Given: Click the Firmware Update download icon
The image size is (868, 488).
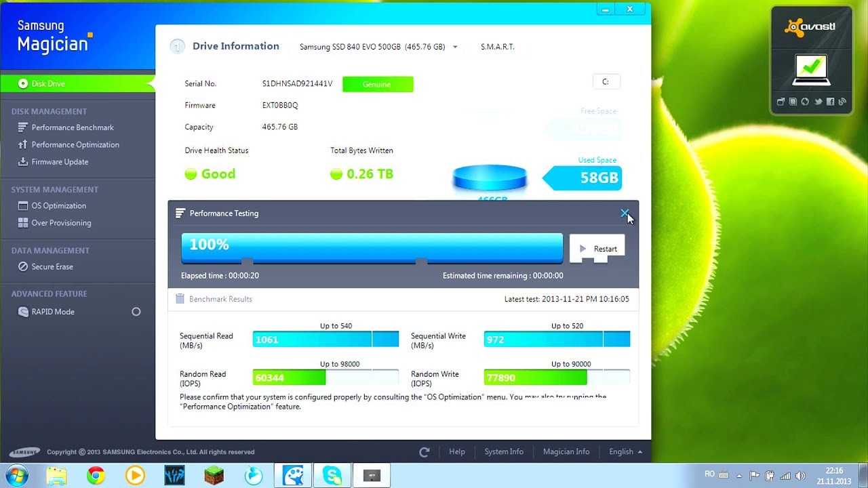Looking at the screenshot, I should [22, 162].
